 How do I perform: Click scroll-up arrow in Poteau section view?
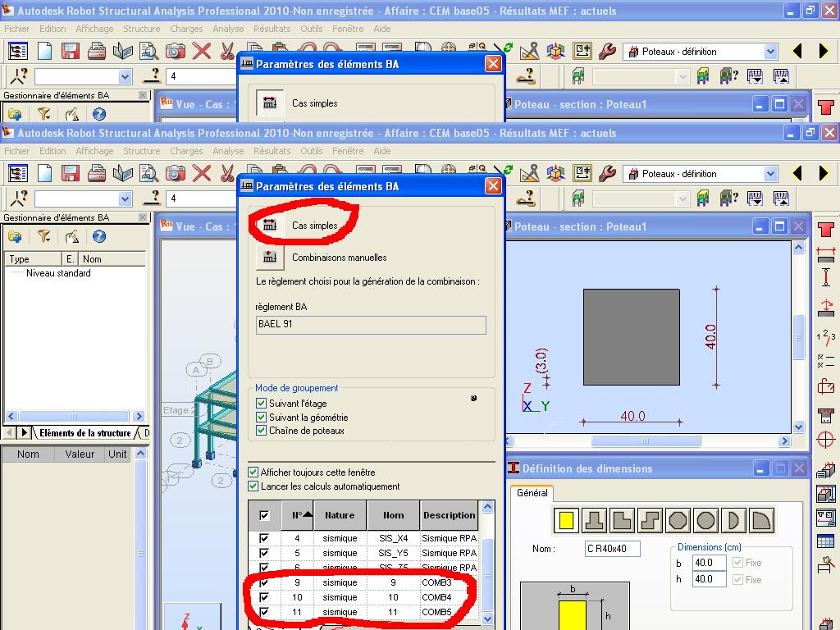pyautogui.click(x=799, y=248)
